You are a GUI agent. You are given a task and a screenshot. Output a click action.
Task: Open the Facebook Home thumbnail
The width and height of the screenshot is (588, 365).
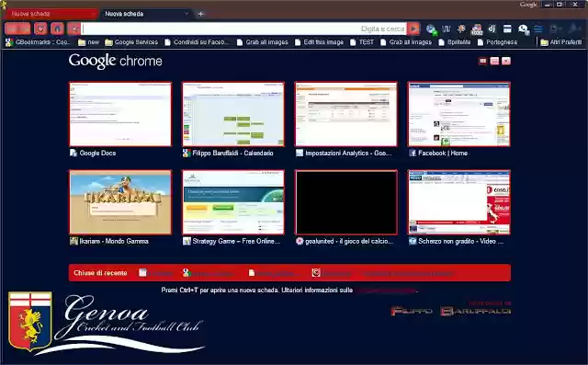coord(459,114)
